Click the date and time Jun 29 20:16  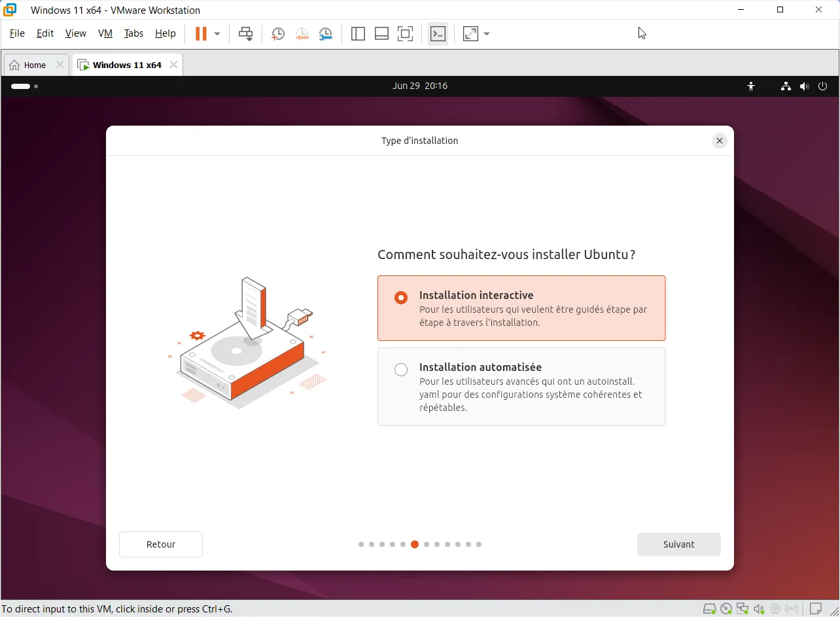pos(420,86)
